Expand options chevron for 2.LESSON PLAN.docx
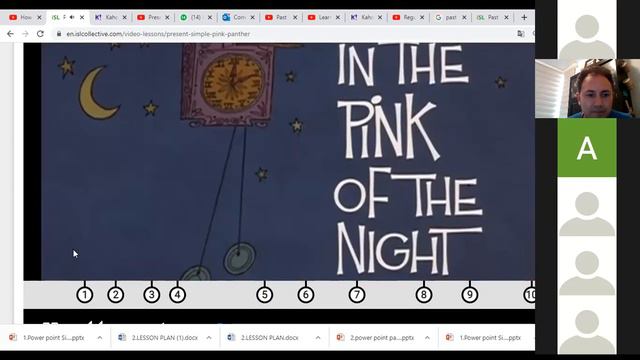 point(318,338)
